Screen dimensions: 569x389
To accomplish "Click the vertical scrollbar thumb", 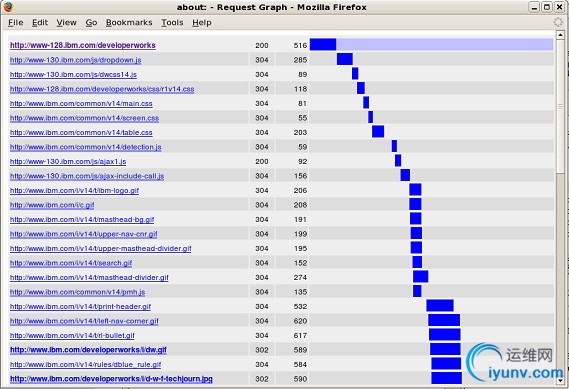I will pyautogui.click(x=560, y=106).
